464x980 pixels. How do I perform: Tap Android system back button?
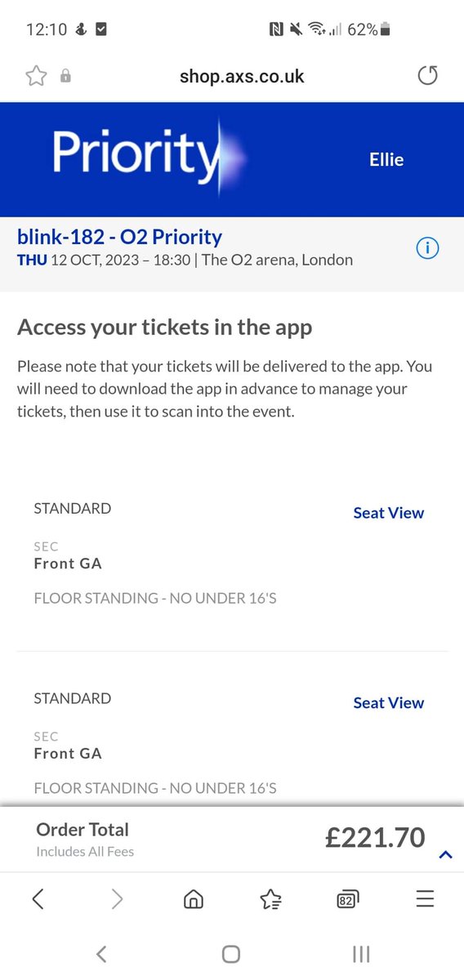[100, 953]
